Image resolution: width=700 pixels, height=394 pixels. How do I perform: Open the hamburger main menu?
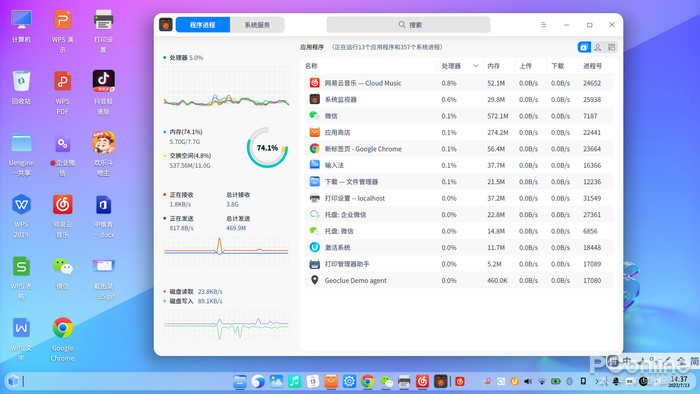coord(543,25)
